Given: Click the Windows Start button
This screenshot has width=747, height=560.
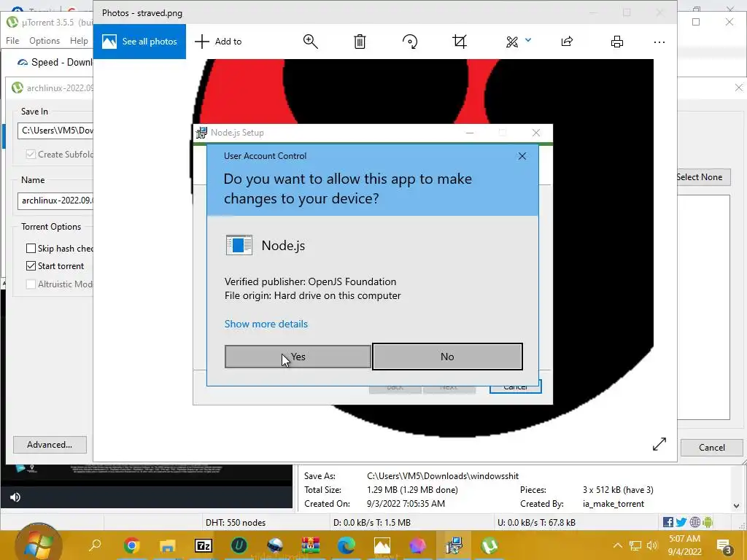Looking at the screenshot, I should pyautogui.click(x=38, y=545).
